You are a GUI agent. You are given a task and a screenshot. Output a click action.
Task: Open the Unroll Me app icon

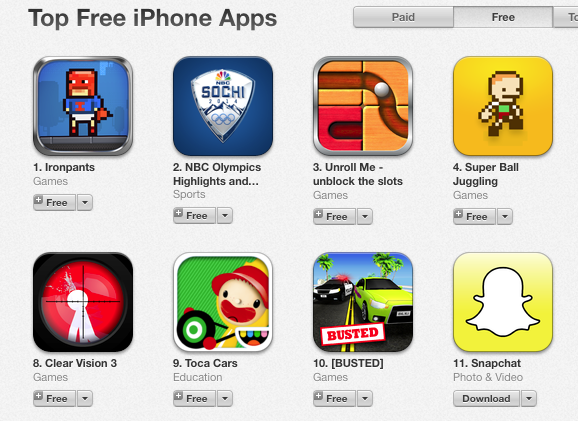[x=363, y=106]
